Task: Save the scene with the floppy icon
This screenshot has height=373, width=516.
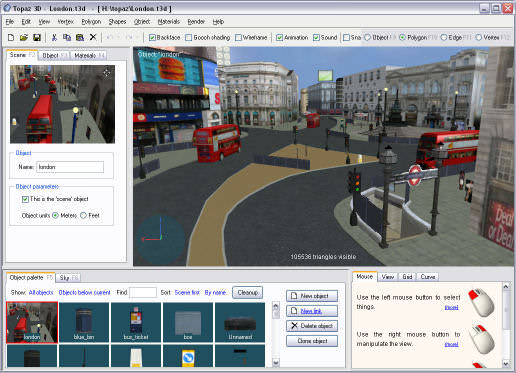Action: click(37, 37)
